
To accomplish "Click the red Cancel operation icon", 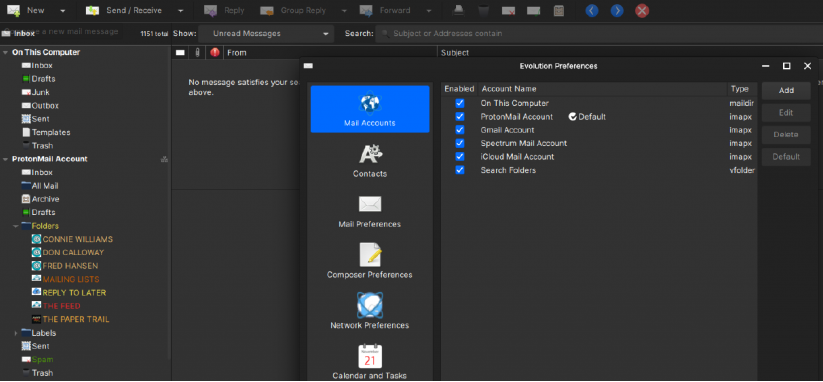I will (642, 10).
